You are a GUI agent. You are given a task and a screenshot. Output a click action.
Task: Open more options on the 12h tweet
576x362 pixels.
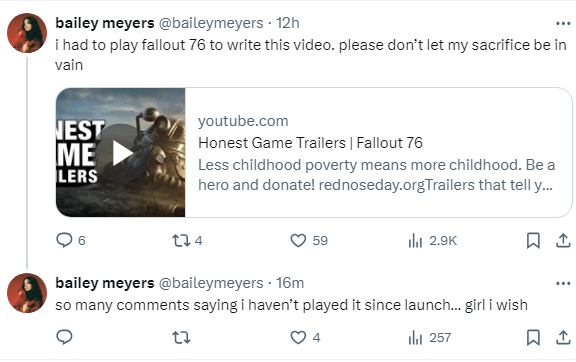563,24
